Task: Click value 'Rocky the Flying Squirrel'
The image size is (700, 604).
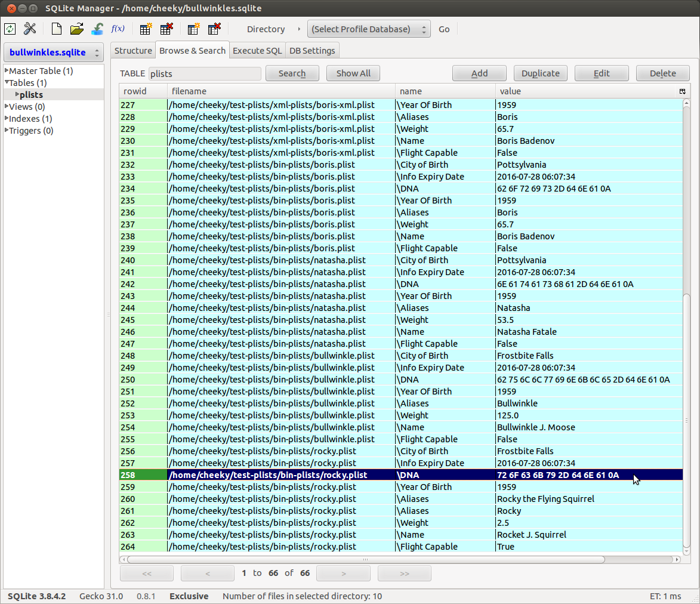Action: click(x=545, y=498)
